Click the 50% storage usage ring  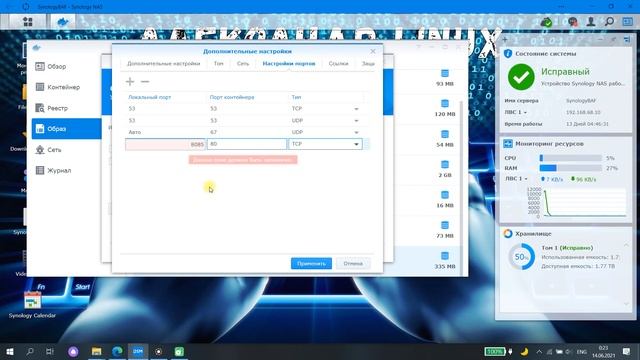coord(522,257)
